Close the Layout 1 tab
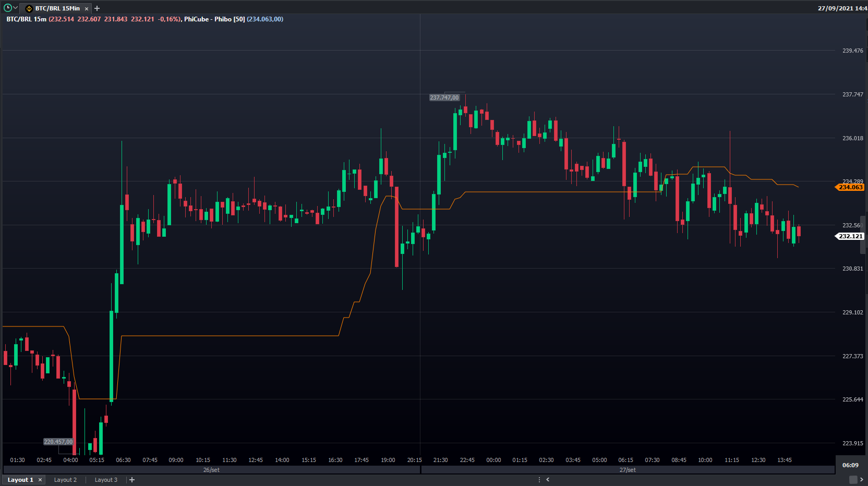The height and width of the screenshot is (486, 868). pyautogui.click(x=40, y=480)
